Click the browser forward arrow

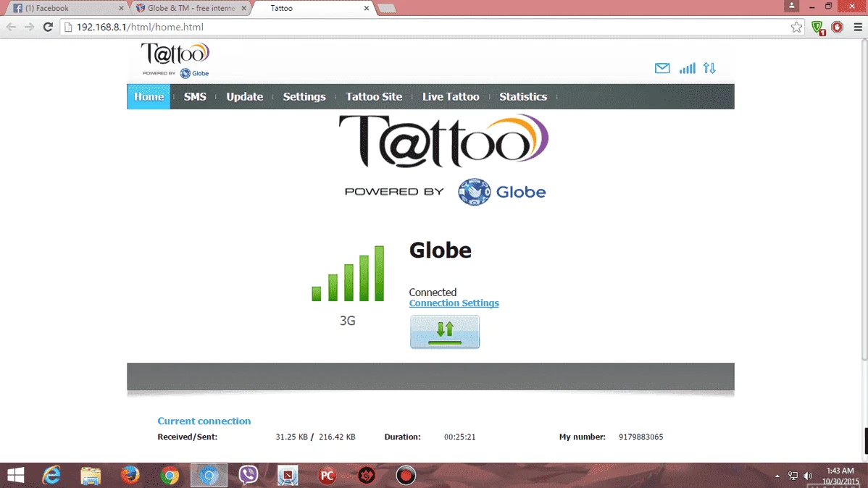pos(29,27)
